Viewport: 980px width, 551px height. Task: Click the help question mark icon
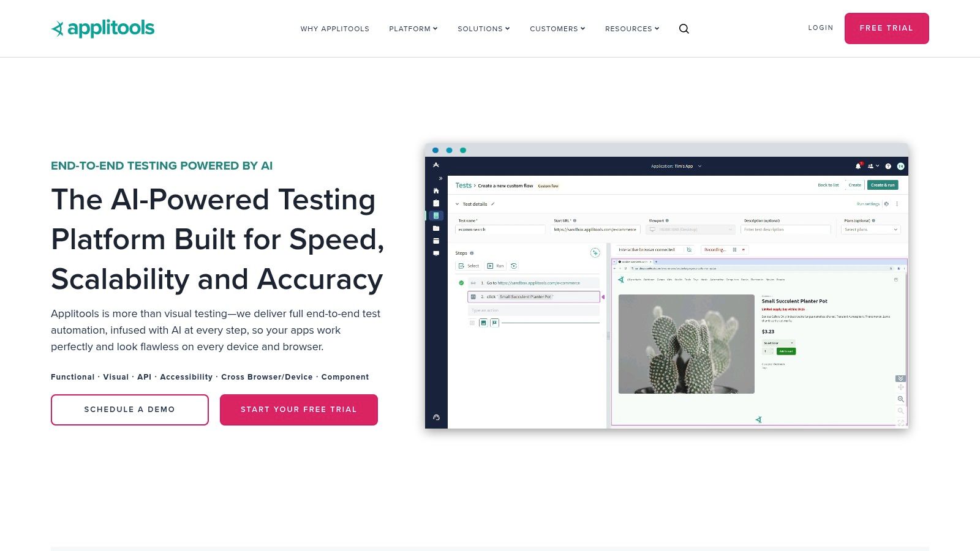[x=888, y=166]
